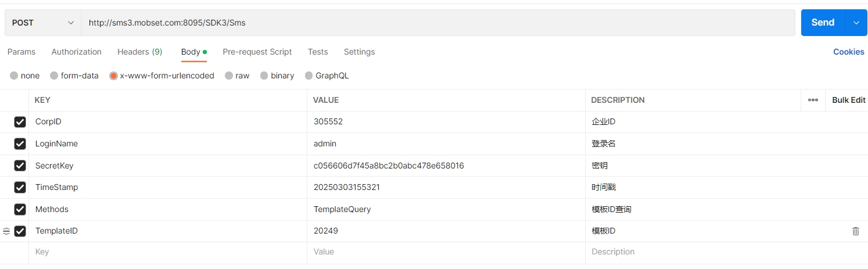Switch to the Headers tab
868x269 pixels.
pos(139,52)
